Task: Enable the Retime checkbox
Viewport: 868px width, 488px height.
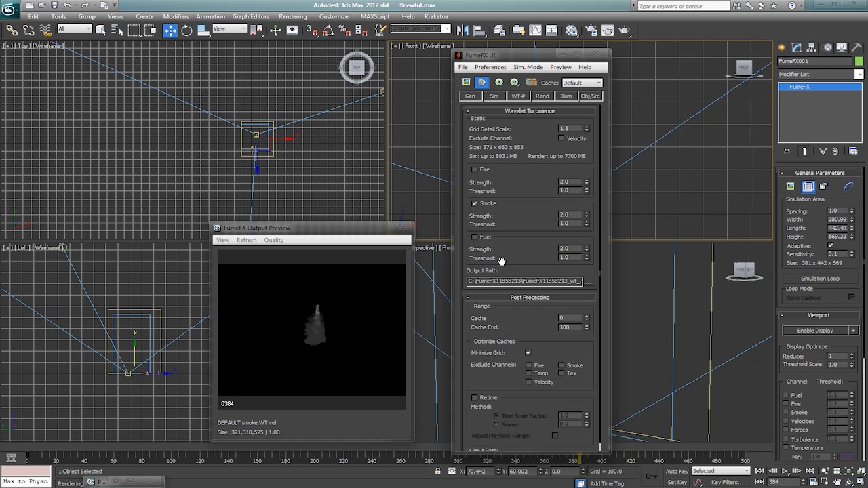Action: click(x=475, y=397)
